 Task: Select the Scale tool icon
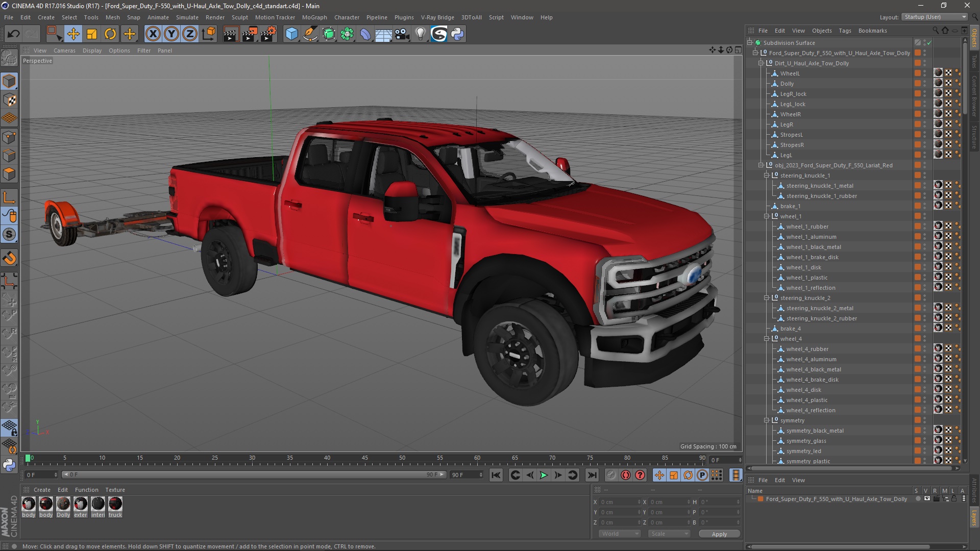(92, 34)
